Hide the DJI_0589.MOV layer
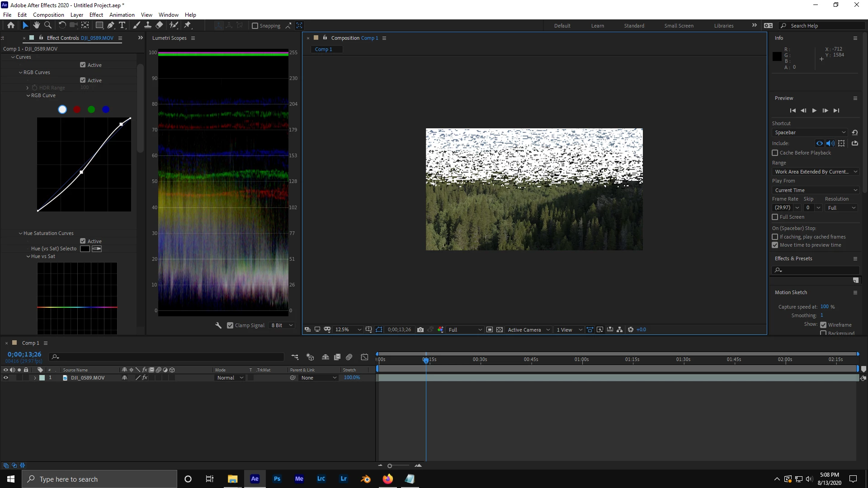868x488 pixels. pos(6,378)
